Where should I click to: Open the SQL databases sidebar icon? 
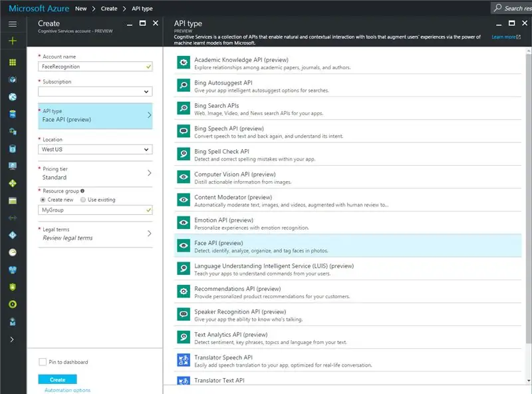13,114
